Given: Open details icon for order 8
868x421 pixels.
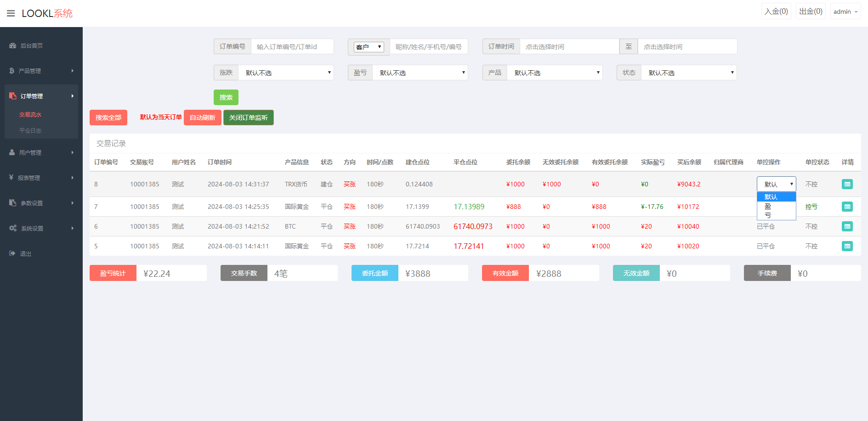Looking at the screenshot, I should pyautogui.click(x=847, y=184).
